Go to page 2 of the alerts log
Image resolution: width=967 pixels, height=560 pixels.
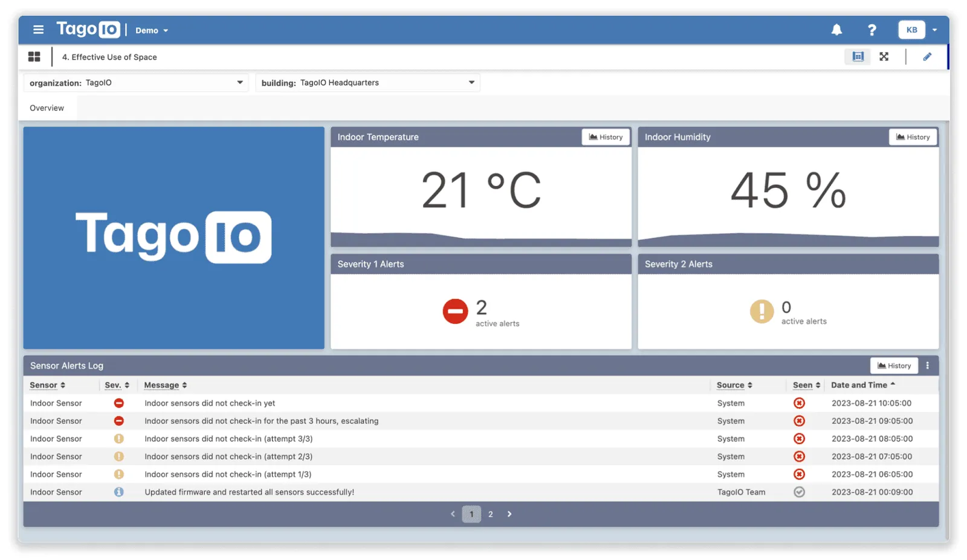coord(490,513)
